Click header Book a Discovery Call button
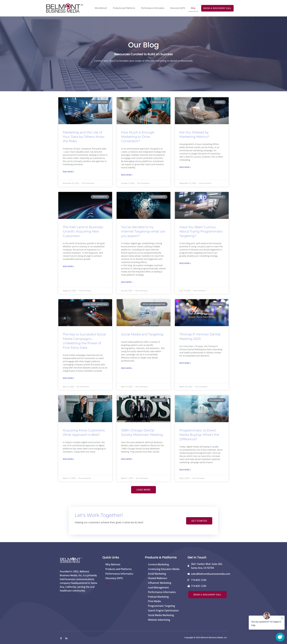The width and height of the screenshot is (287, 644). (x=217, y=8)
